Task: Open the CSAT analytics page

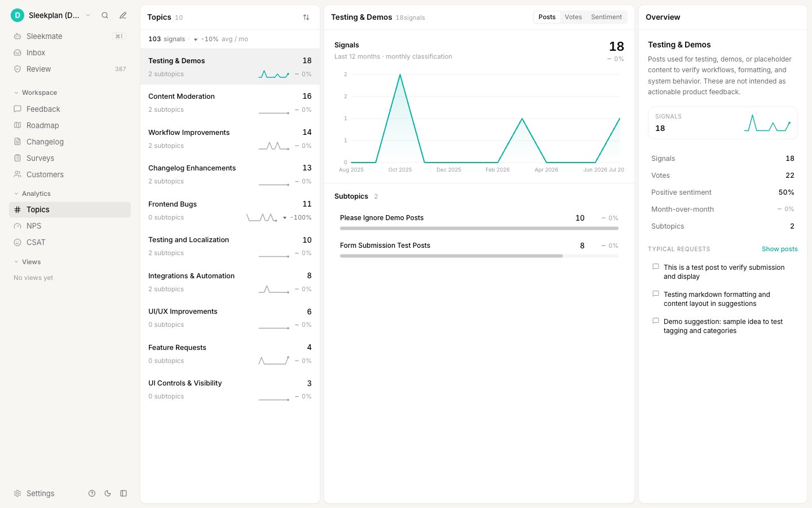Action: [x=70, y=242]
